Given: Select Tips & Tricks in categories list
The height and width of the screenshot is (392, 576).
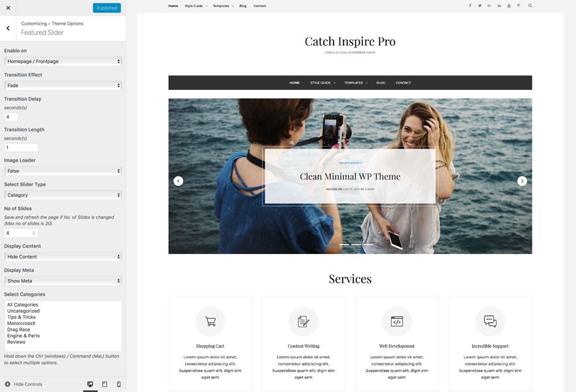Looking at the screenshot, I should click(x=22, y=317).
